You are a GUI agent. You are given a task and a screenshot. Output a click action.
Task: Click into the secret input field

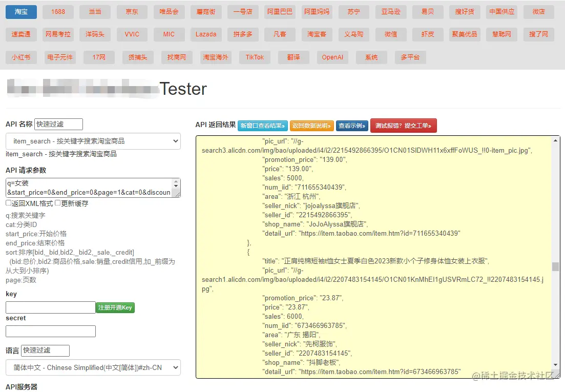(50, 332)
